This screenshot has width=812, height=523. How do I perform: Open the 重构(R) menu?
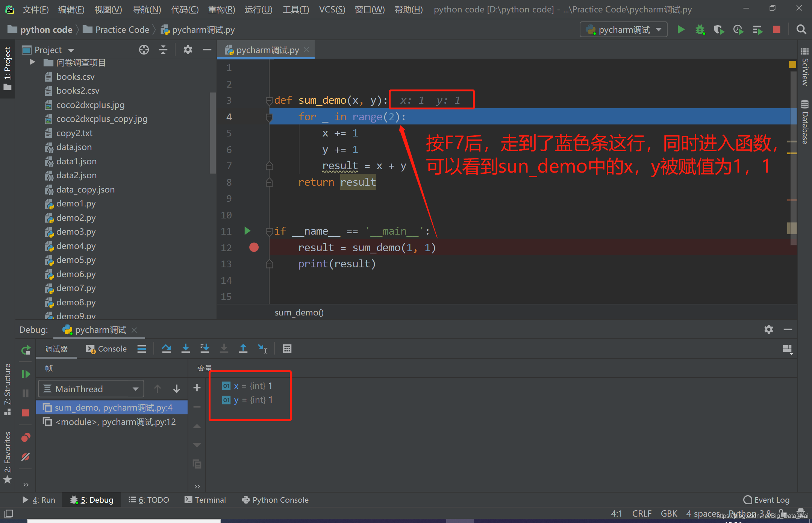pos(221,9)
